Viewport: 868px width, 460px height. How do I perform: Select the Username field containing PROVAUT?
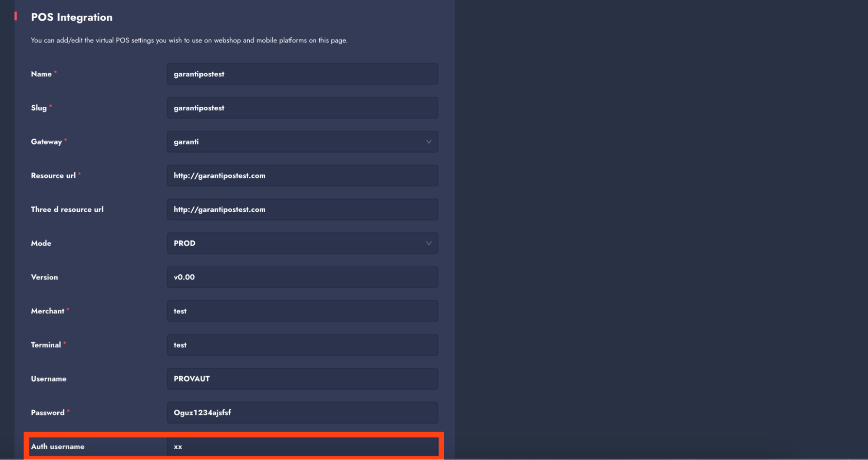coord(302,379)
